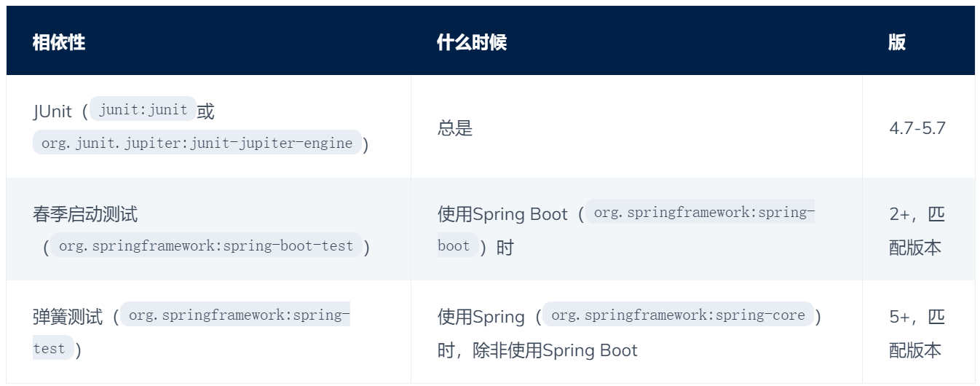This screenshot has height=386, width=980.
Task: Click the org.springframework:spring-core code snippet
Action: click(679, 315)
